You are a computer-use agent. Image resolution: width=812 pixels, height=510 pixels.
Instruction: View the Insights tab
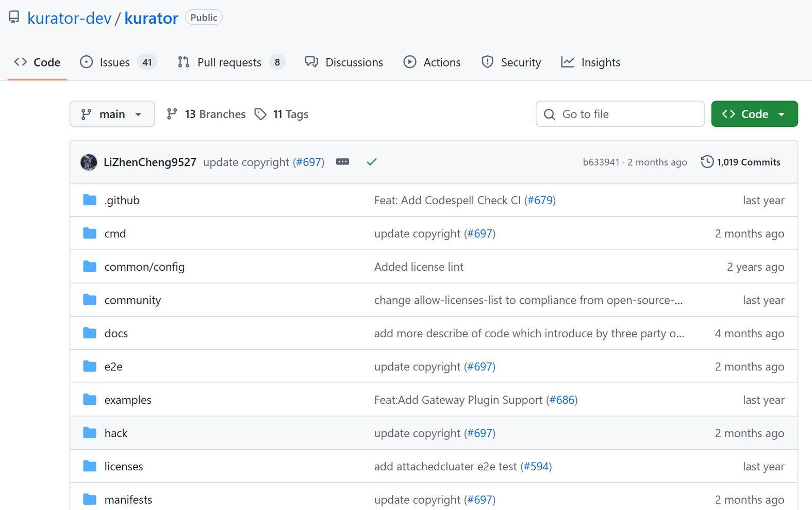click(x=591, y=62)
